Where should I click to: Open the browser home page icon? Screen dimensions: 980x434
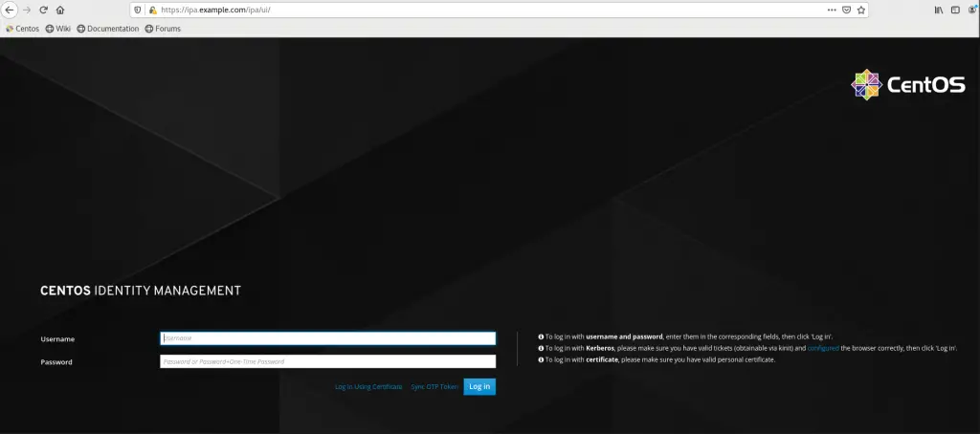click(60, 10)
